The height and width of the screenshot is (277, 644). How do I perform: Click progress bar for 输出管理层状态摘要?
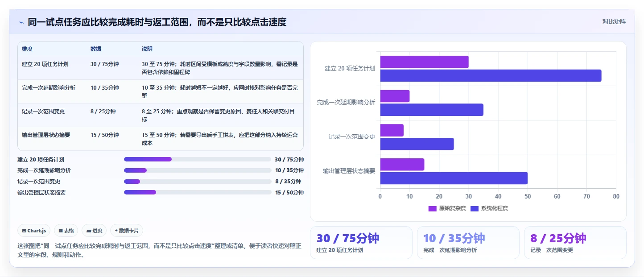tap(198, 192)
